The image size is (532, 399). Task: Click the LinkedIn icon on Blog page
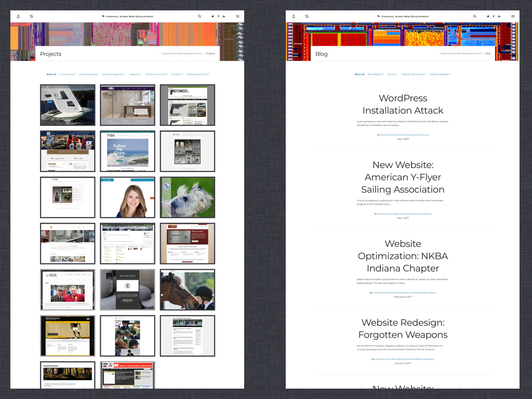click(499, 16)
